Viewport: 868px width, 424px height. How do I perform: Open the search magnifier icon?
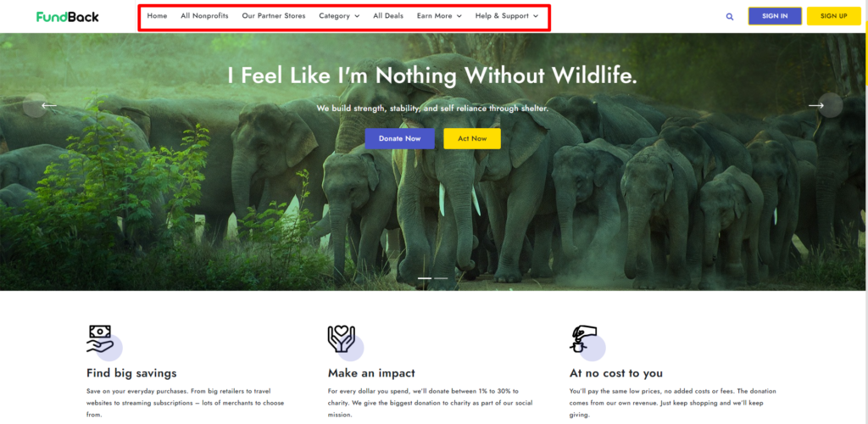pos(730,17)
